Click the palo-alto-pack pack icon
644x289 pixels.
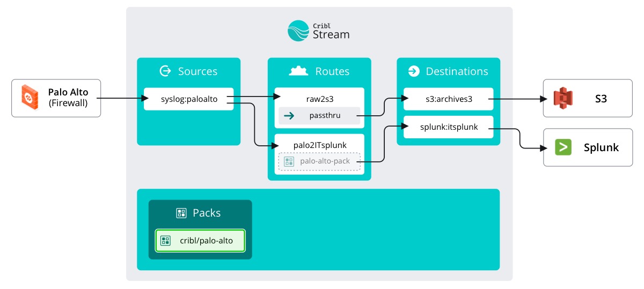tap(289, 161)
